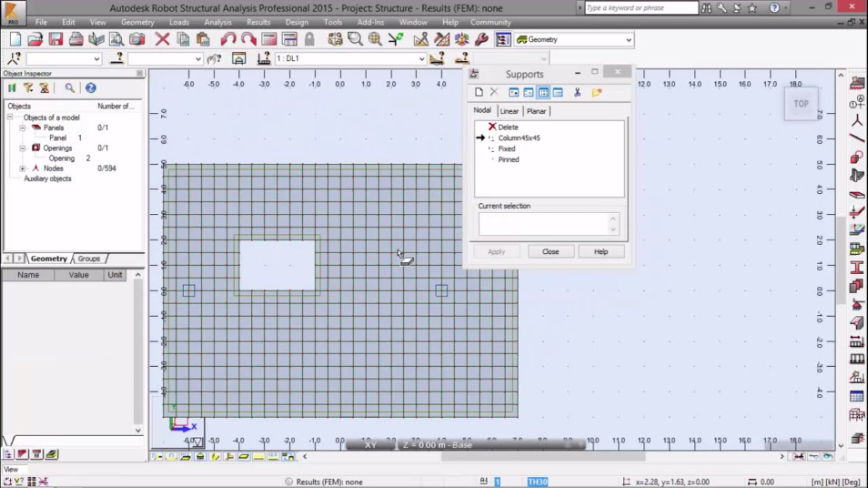Switch to the Linear tab in the Supports dialog
This screenshot has height=488, width=868.
[509, 111]
